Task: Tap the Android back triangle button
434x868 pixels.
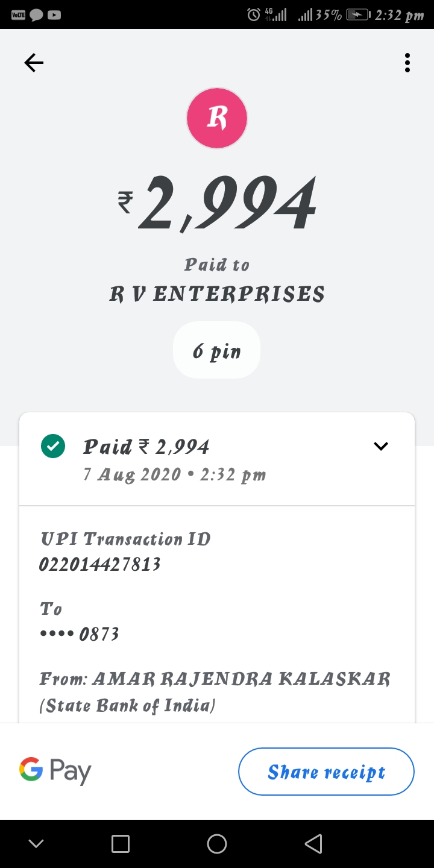Action: point(313,844)
